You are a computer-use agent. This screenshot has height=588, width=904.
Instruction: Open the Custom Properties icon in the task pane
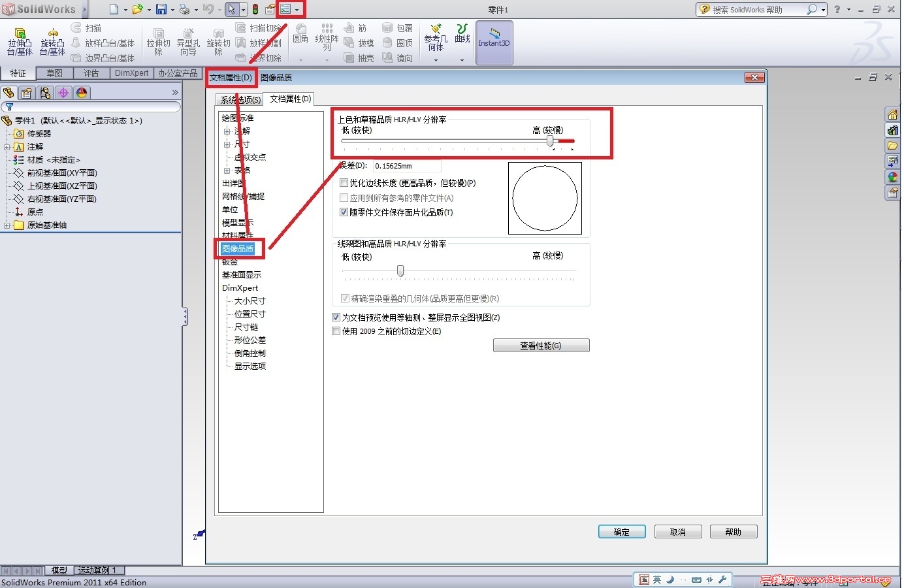(892, 193)
